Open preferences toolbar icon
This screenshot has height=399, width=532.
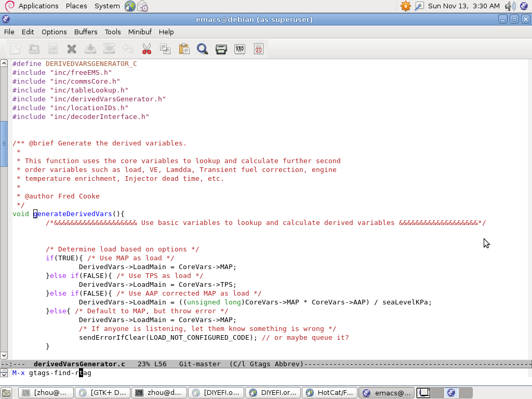240,49
